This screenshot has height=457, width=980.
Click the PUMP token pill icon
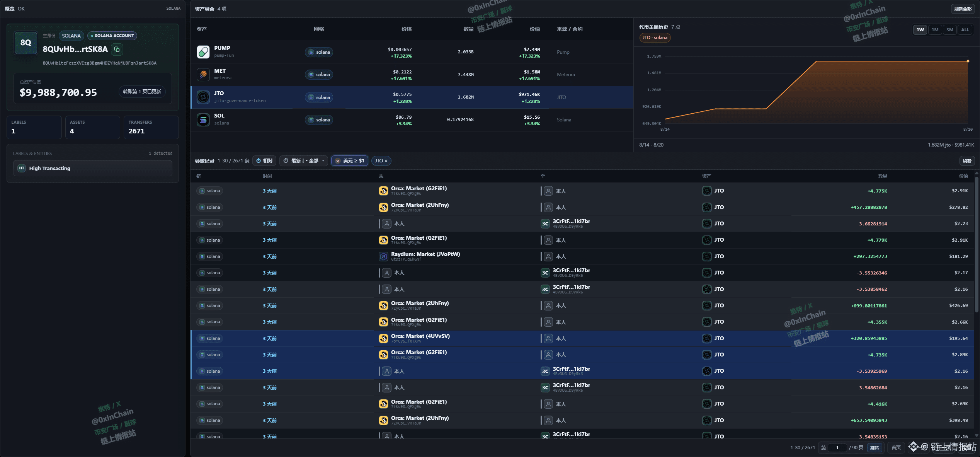203,52
